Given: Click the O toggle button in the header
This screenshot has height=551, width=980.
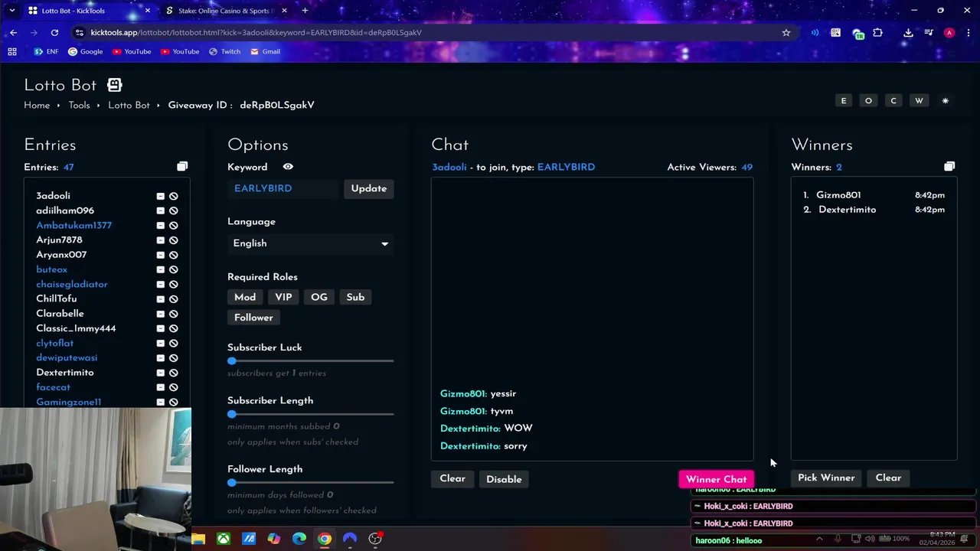Looking at the screenshot, I should (868, 101).
